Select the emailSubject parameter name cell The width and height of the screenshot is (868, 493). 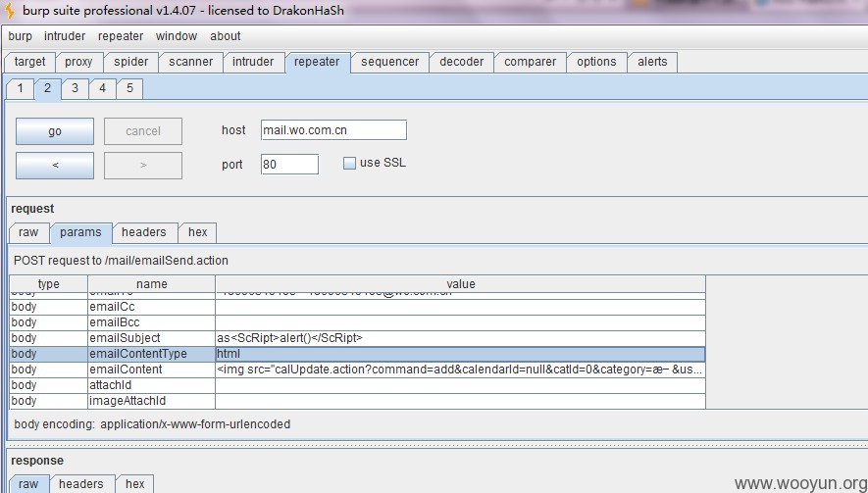[152, 338]
